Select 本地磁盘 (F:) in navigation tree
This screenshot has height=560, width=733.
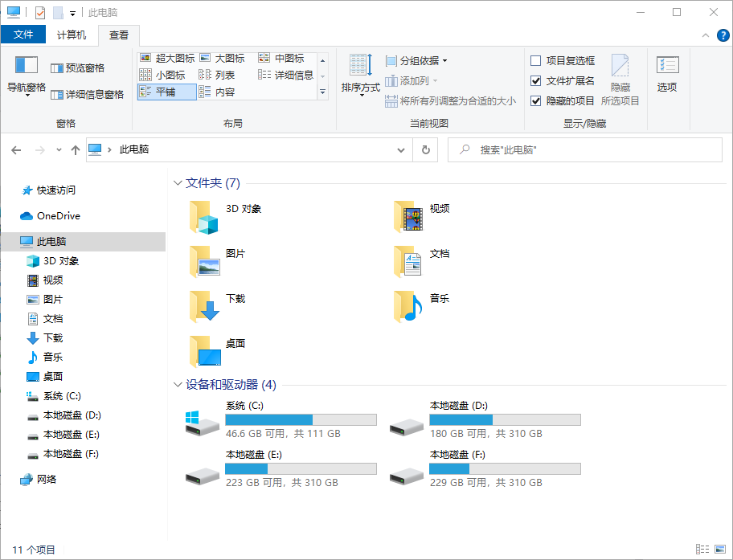(63, 454)
